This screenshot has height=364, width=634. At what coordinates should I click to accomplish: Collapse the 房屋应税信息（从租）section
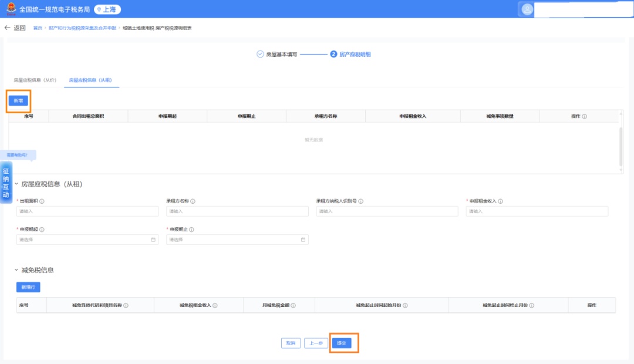[16, 184]
